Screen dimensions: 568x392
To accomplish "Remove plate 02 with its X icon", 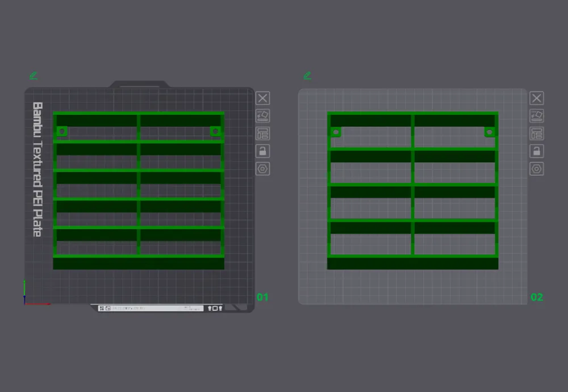I will (537, 98).
